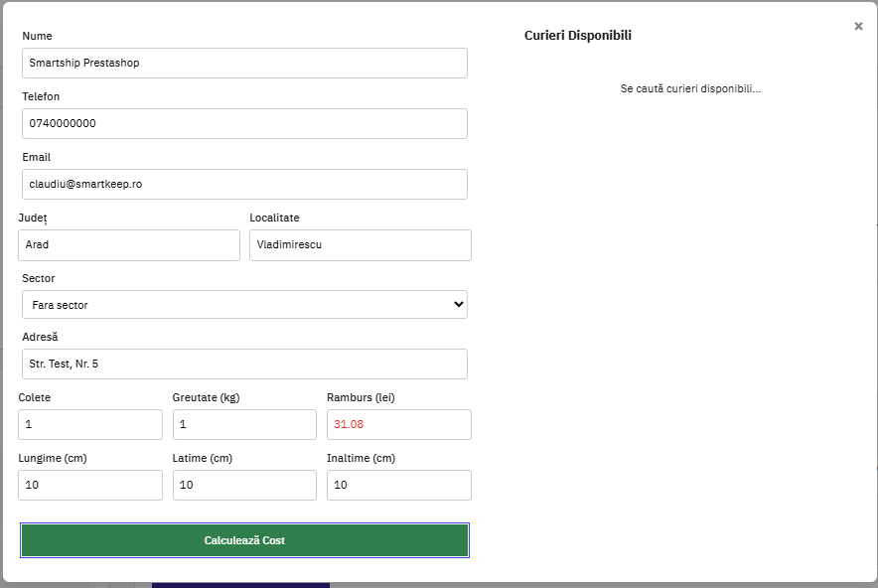878x588 pixels.
Task: Click the Județ field containing Arad
Action: click(x=129, y=245)
